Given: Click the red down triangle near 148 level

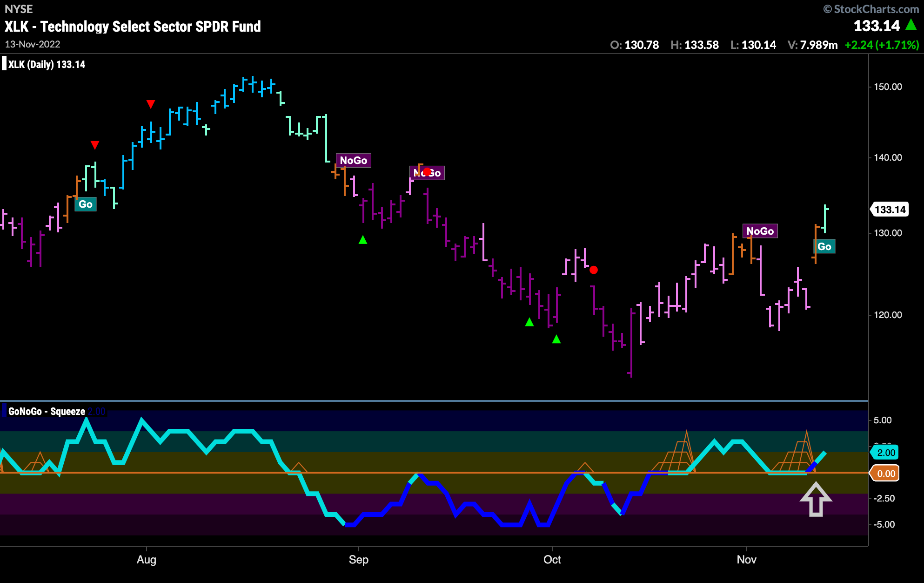Looking at the screenshot, I should (x=151, y=104).
